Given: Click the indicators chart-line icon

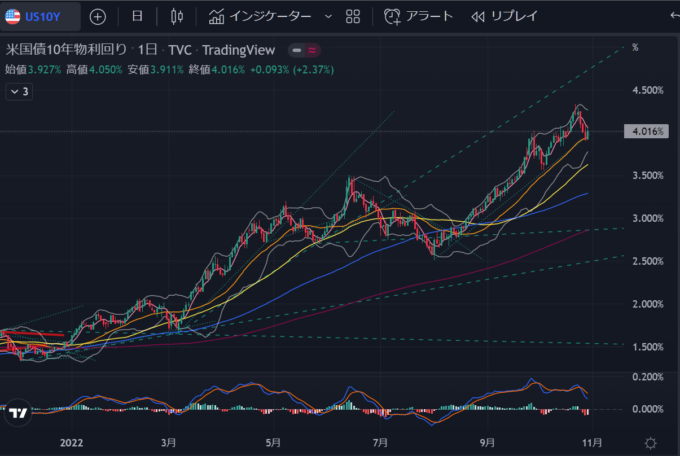Looking at the screenshot, I should coord(217,17).
